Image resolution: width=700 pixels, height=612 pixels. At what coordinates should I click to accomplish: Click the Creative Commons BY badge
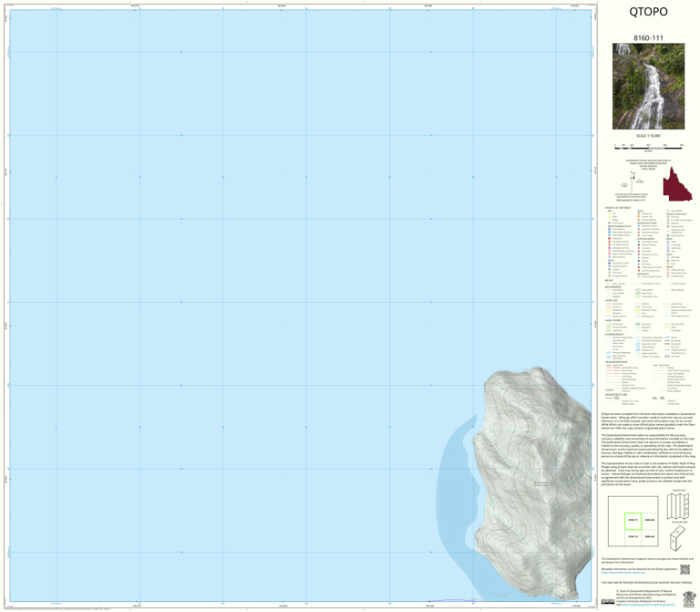coord(608,602)
